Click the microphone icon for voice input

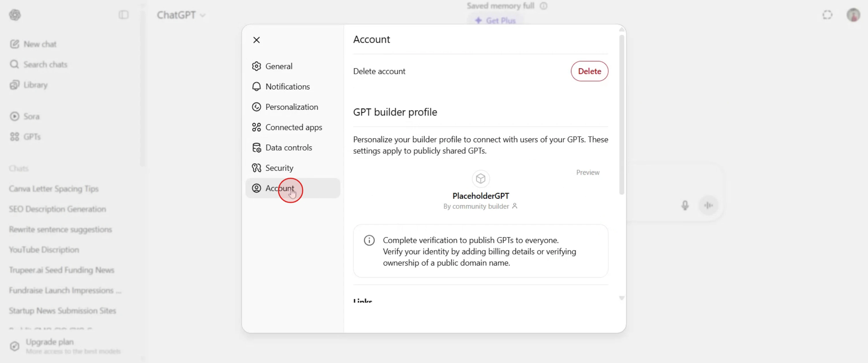(x=685, y=205)
